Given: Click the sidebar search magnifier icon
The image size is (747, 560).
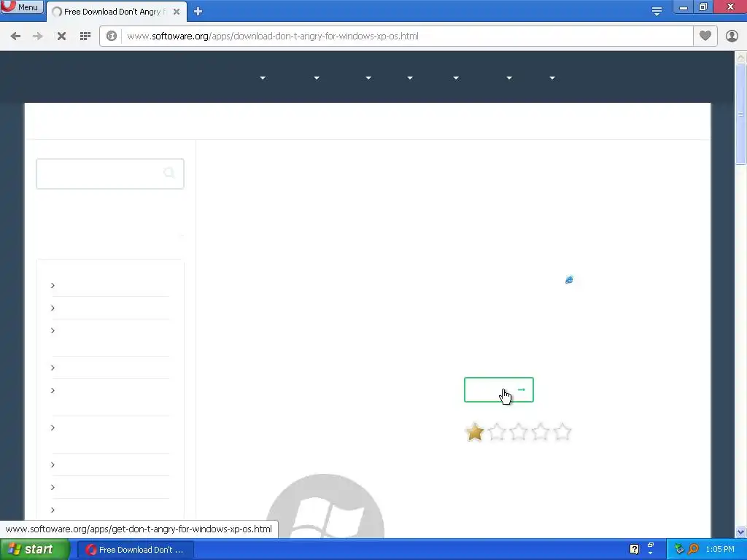Looking at the screenshot, I should click(169, 173).
